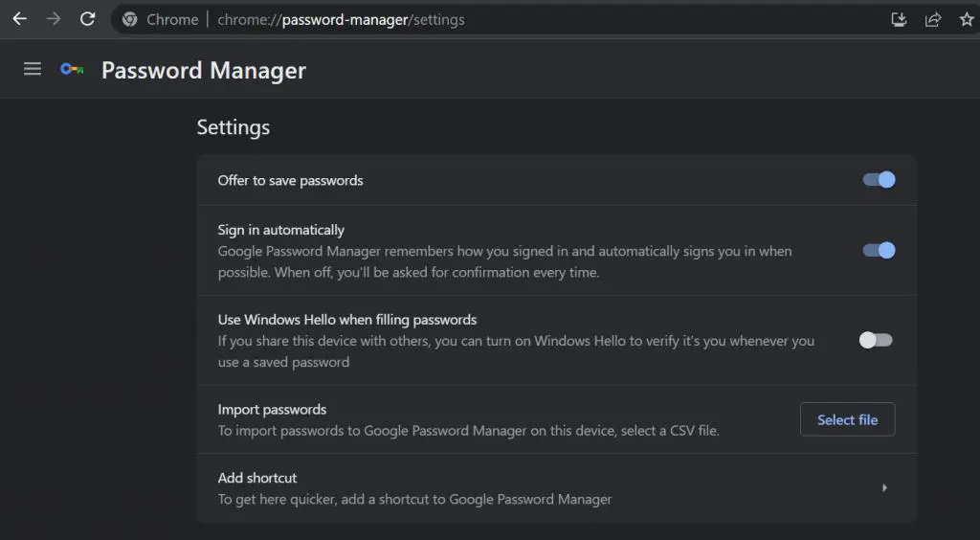Image resolution: width=980 pixels, height=540 pixels.
Task: Enable Windows Hello toggle
Action: click(876, 340)
